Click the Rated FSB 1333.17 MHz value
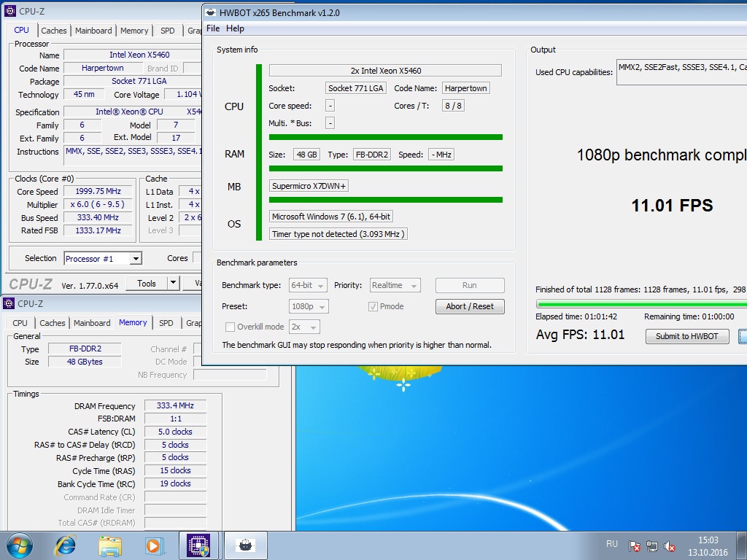Image resolution: width=747 pixels, height=560 pixels. click(x=98, y=230)
